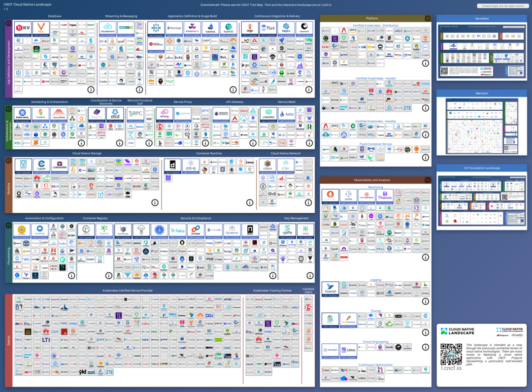Image resolution: width=532 pixels, height=392 pixels.
Task: Click the l.cncf.io QR code
Action: [x=451, y=354]
